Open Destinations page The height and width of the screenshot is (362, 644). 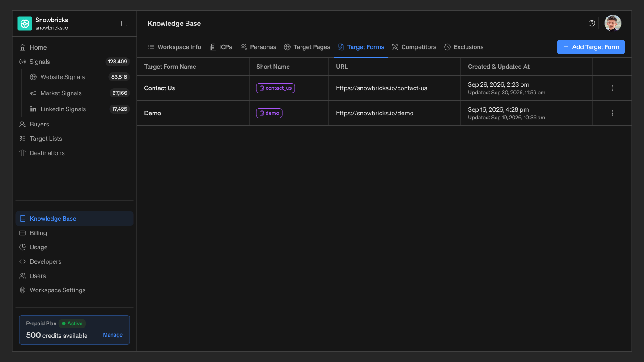pos(74,153)
